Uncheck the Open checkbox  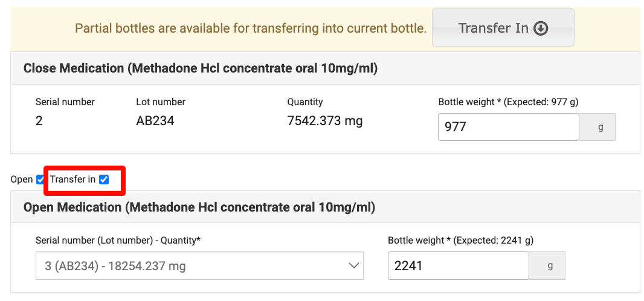click(40, 180)
